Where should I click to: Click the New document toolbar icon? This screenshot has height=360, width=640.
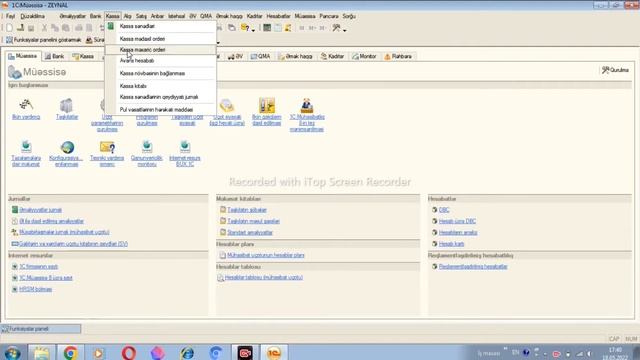(x=9, y=28)
